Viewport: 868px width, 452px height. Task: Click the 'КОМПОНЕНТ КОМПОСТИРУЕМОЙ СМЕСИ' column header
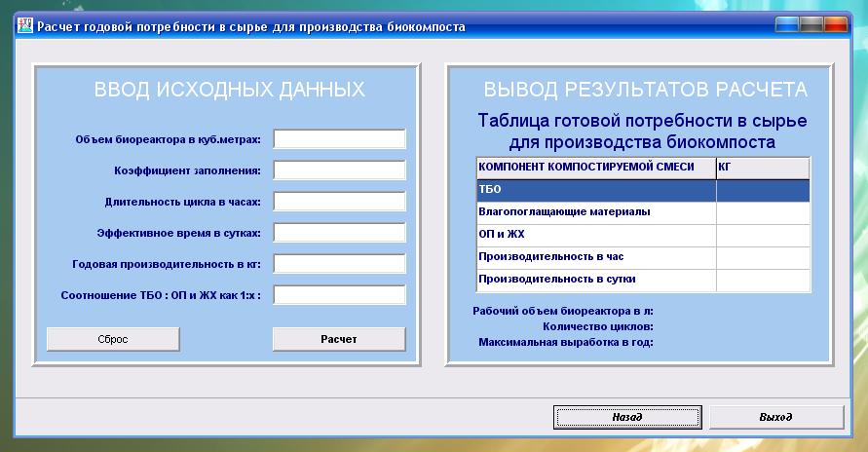(x=596, y=168)
